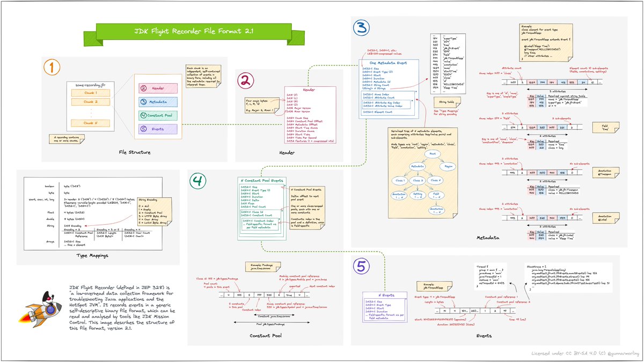Image resolution: width=644 pixels, height=362 pixels.
Task: Click the 'N Constant Pool Events' box title
Action: 261,180
